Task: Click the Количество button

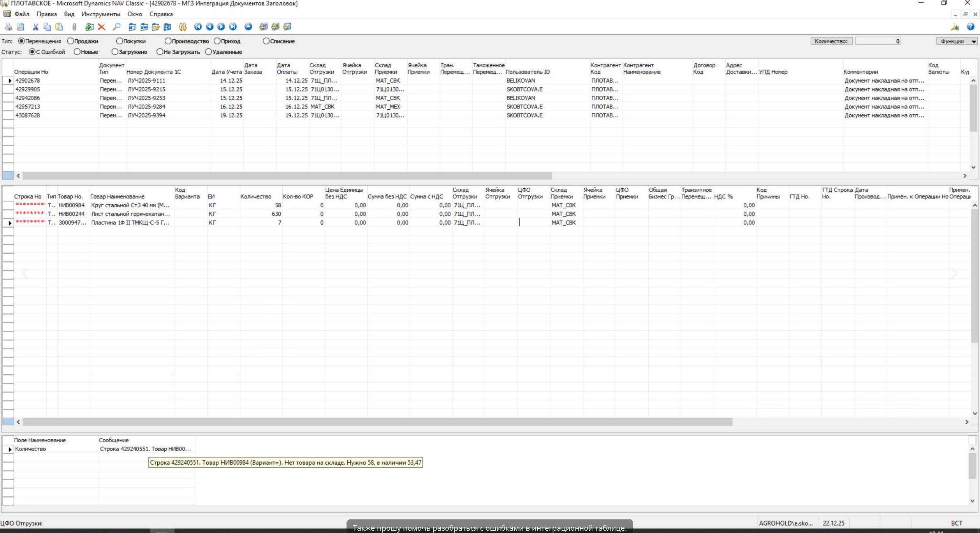Action: click(x=831, y=41)
